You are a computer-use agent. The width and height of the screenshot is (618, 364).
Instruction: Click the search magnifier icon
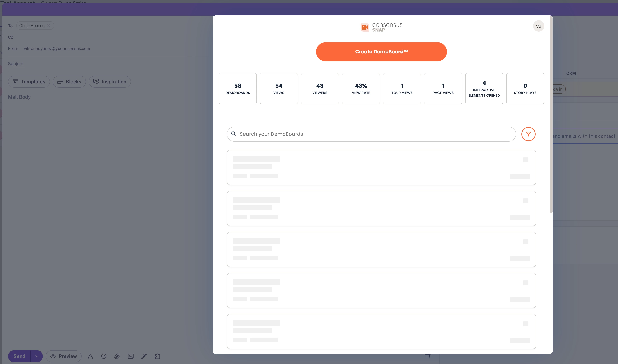234,134
